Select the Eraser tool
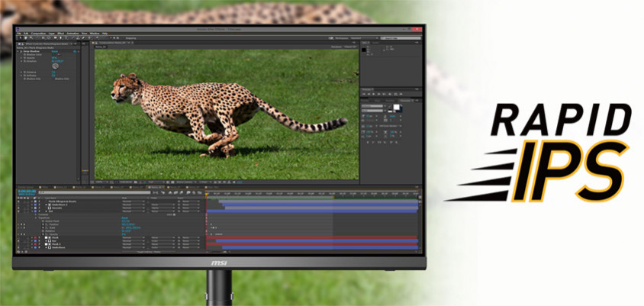This screenshot has height=306, width=644. [83, 38]
